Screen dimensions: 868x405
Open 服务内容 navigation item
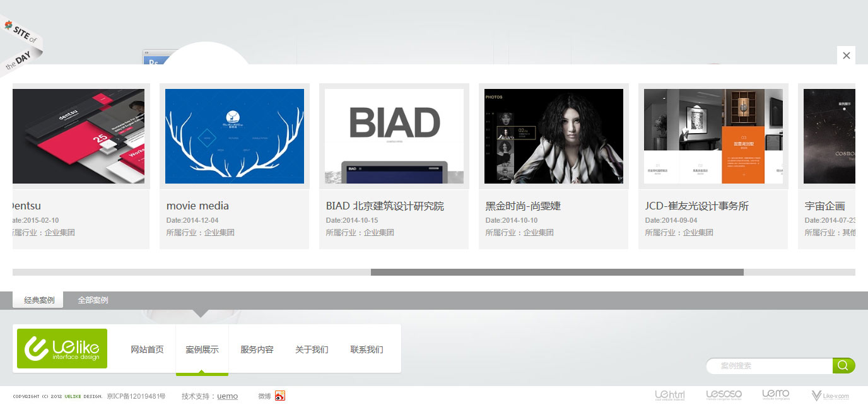pyautogui.click(x=257, y=349)
